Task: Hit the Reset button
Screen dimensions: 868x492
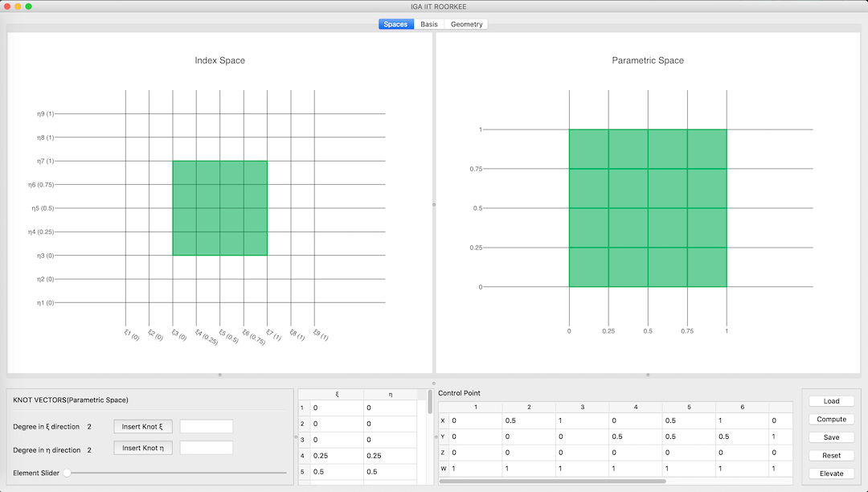Action: (x=831, y=455)
